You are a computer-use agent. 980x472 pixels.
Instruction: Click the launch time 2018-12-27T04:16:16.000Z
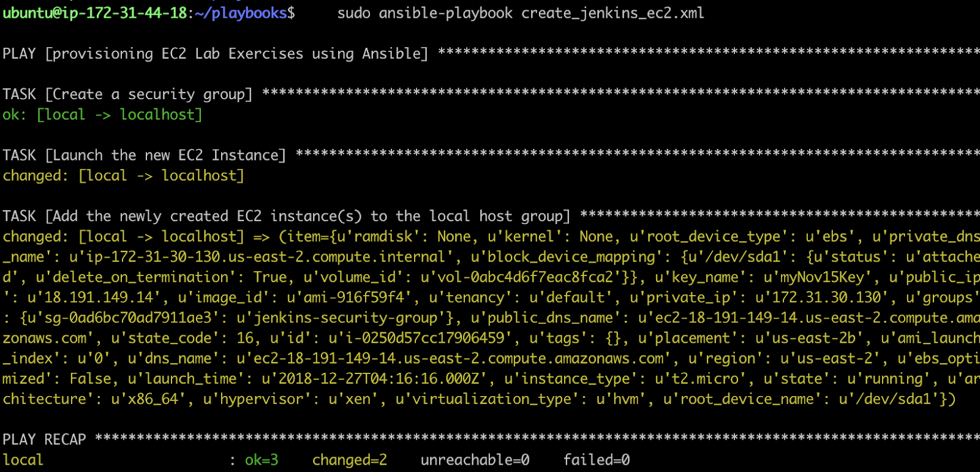378,379
